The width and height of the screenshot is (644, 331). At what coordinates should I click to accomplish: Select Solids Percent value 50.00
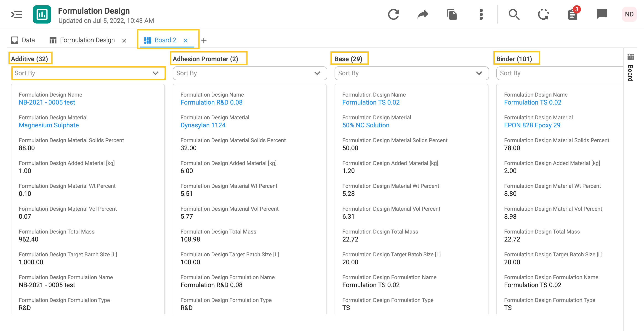click(350, 148)
